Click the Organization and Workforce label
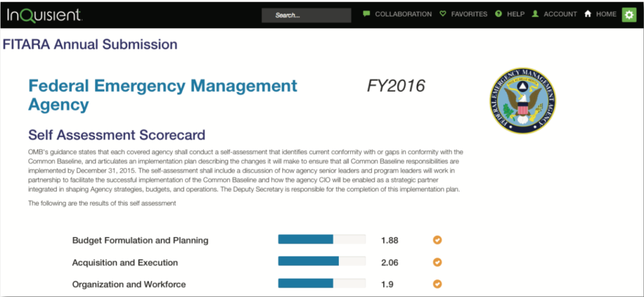 coord(129,284)
